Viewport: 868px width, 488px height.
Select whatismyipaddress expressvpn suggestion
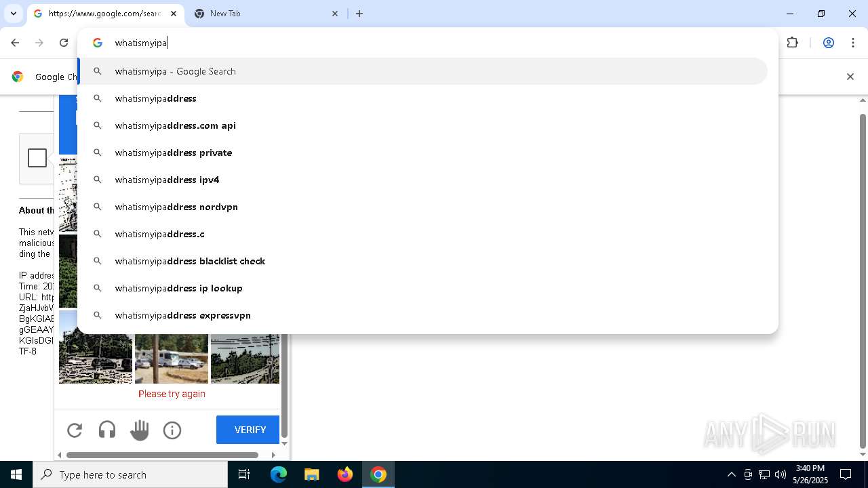coord(422,315)
